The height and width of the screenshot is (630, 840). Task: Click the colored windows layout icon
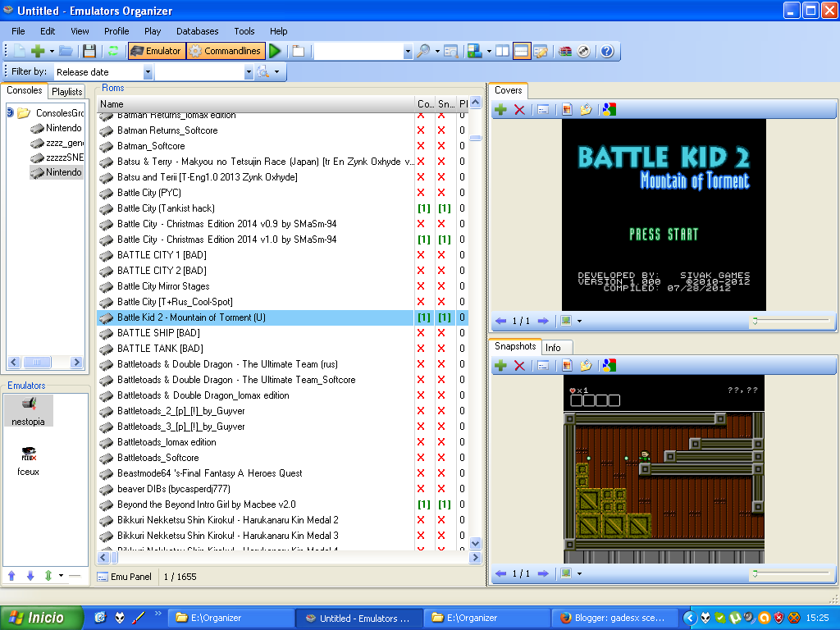tap(475, 52)
